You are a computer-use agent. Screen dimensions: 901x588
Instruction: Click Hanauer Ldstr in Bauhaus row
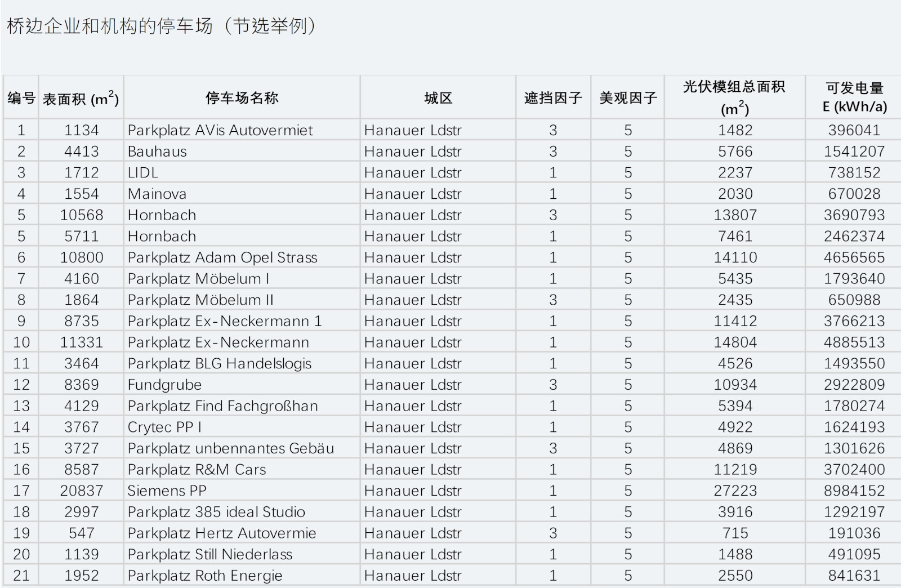(413, 152)
